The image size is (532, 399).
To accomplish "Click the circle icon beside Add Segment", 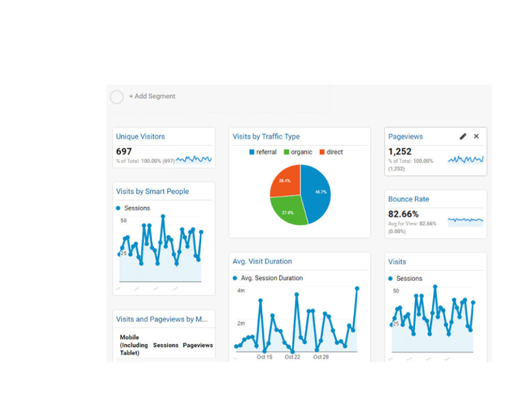I will (x=117, y=96).
